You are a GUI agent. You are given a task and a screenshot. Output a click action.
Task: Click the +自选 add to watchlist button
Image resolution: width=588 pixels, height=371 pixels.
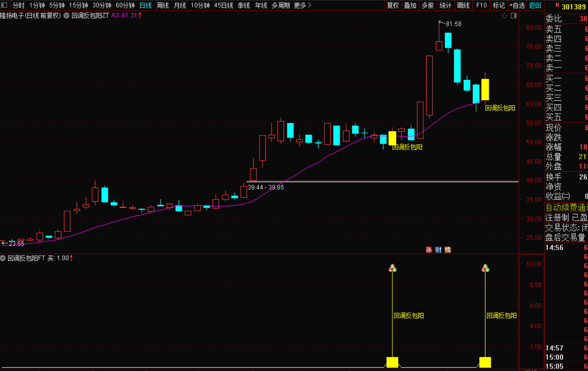pyautogui.click(x=517, y=5)
